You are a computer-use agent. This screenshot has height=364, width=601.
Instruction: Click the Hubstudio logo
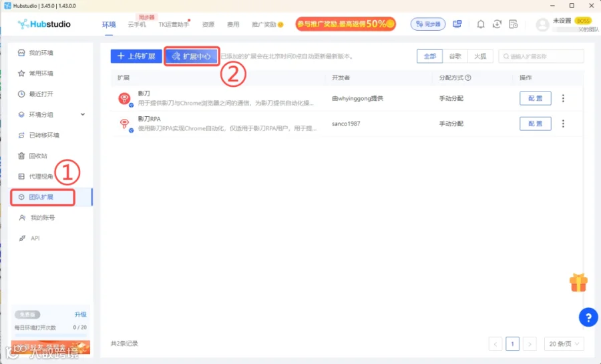tap(44, 24)
